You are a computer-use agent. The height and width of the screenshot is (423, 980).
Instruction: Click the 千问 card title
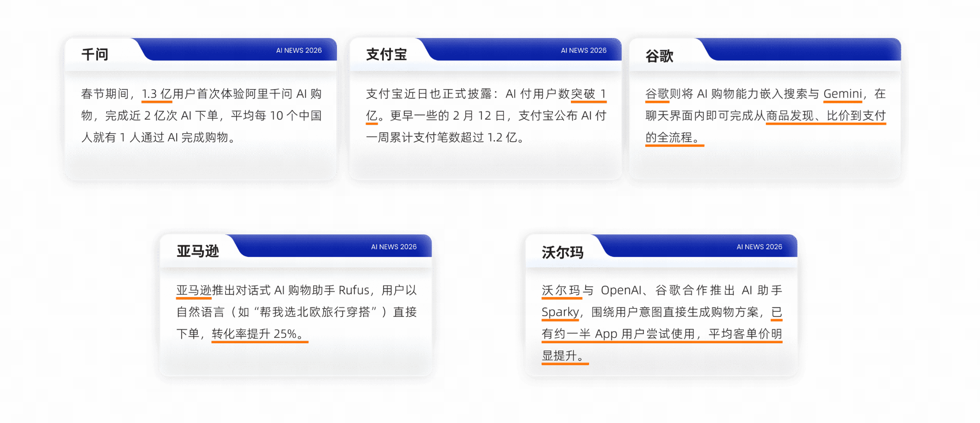(x=95, y=54)
